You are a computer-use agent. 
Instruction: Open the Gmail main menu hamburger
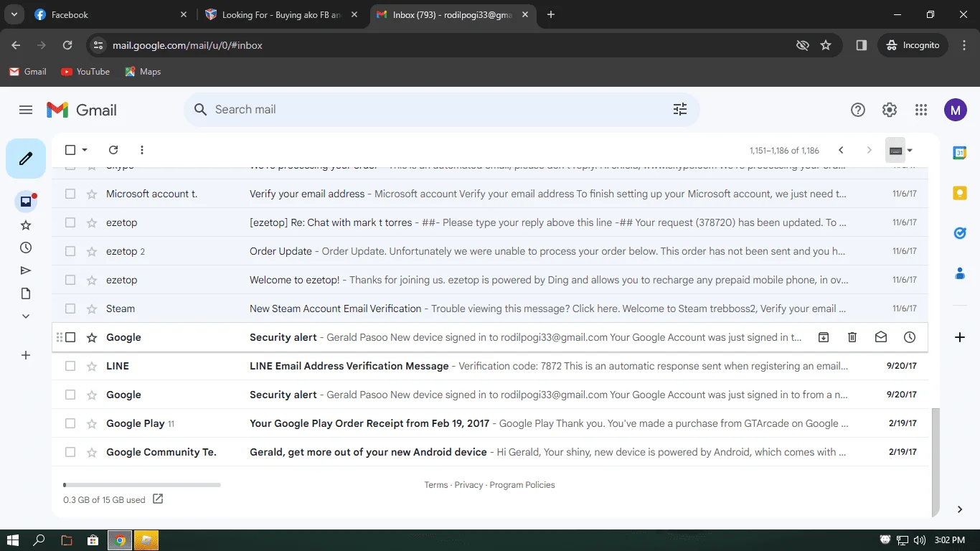(26, 110)
